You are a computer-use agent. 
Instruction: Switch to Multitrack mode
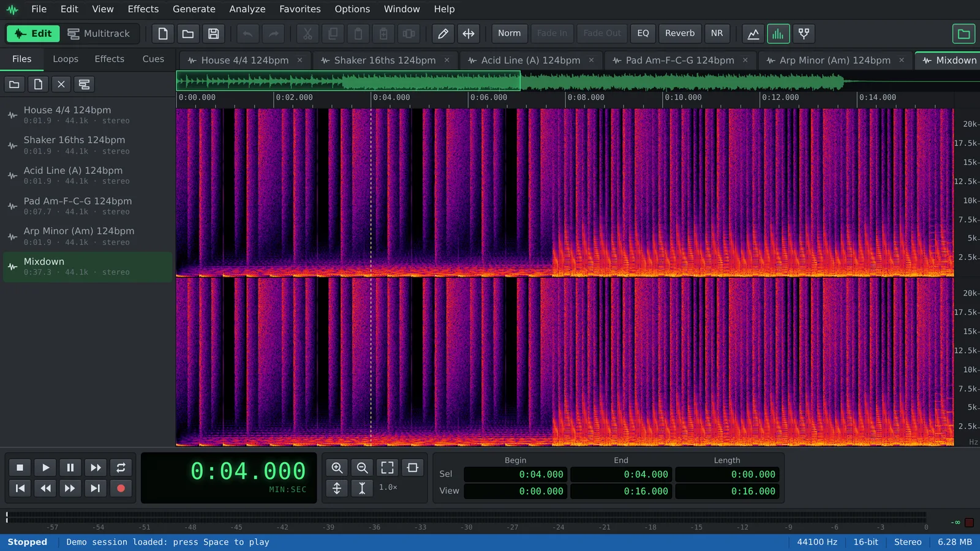[99, 34]
